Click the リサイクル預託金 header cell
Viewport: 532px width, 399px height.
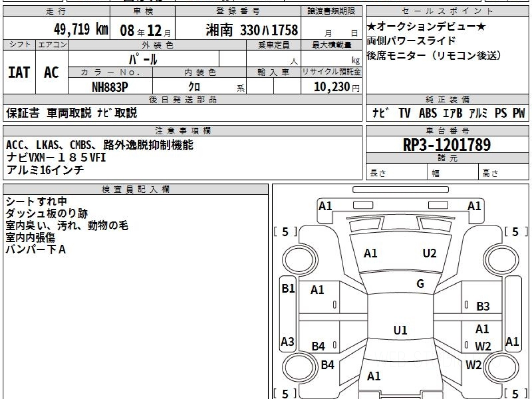pos(332,72)
